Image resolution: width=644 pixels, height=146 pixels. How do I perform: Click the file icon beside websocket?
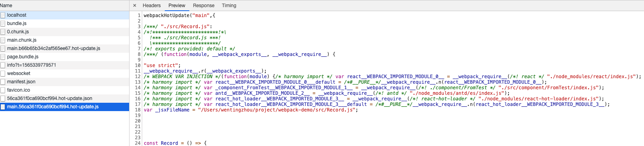tap(3, 73)
